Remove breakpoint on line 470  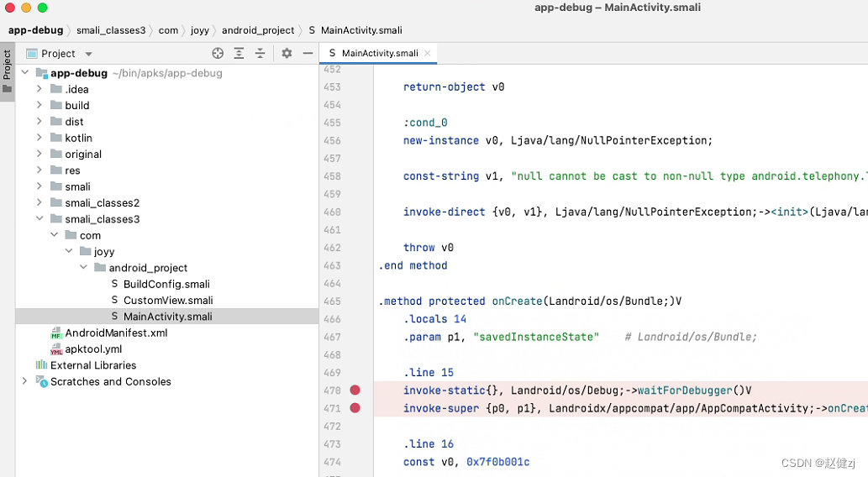355,391
